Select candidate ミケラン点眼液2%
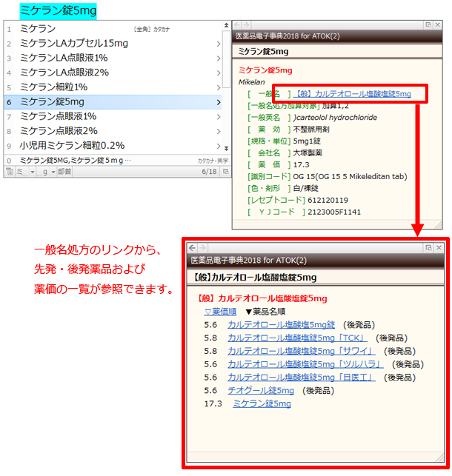Screen dimensions: 452x476 coord(113,131)
